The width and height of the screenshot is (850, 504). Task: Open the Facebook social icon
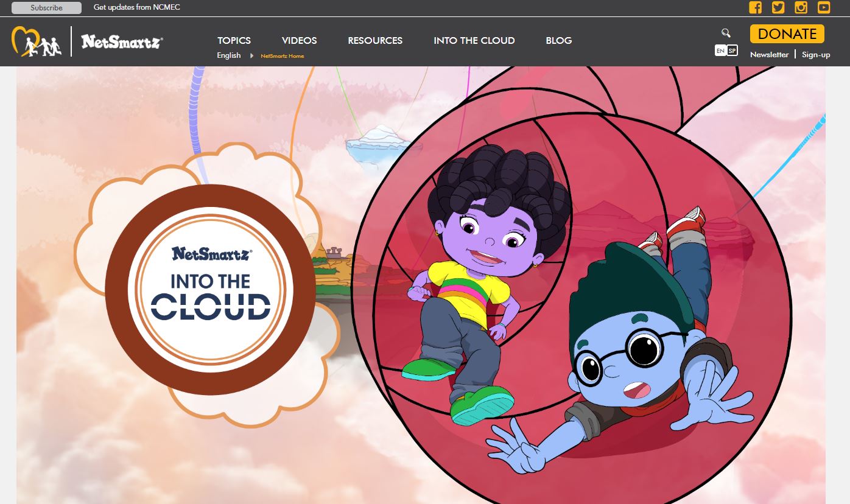(x=755, y=7)
